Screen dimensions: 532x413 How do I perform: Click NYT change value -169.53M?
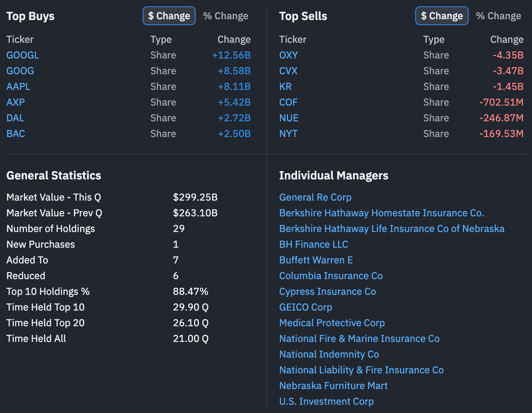[501, 133]
